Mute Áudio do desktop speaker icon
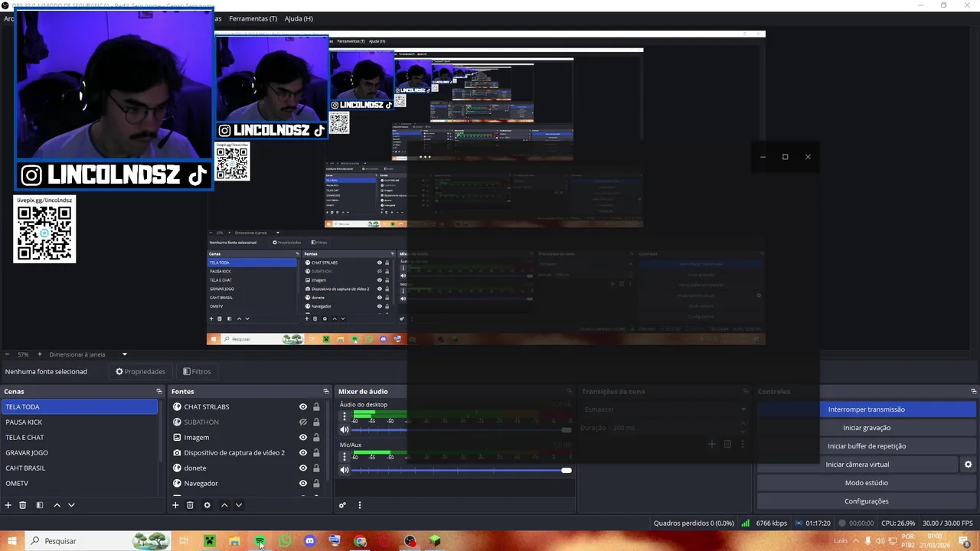The image size is (980, 551). [345, 430]
